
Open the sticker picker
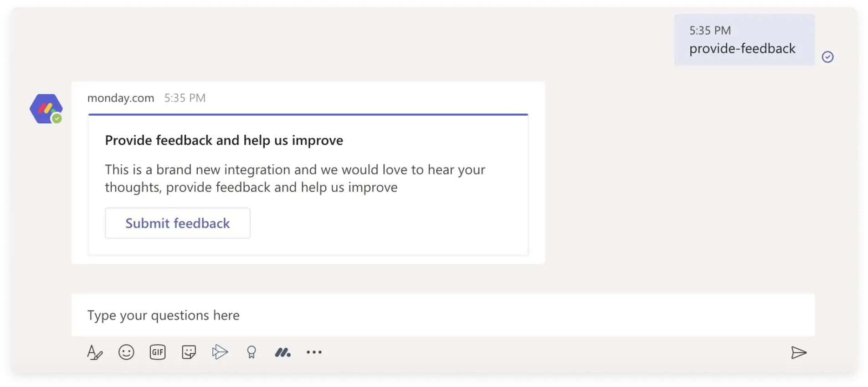click(x=189, y=352)
